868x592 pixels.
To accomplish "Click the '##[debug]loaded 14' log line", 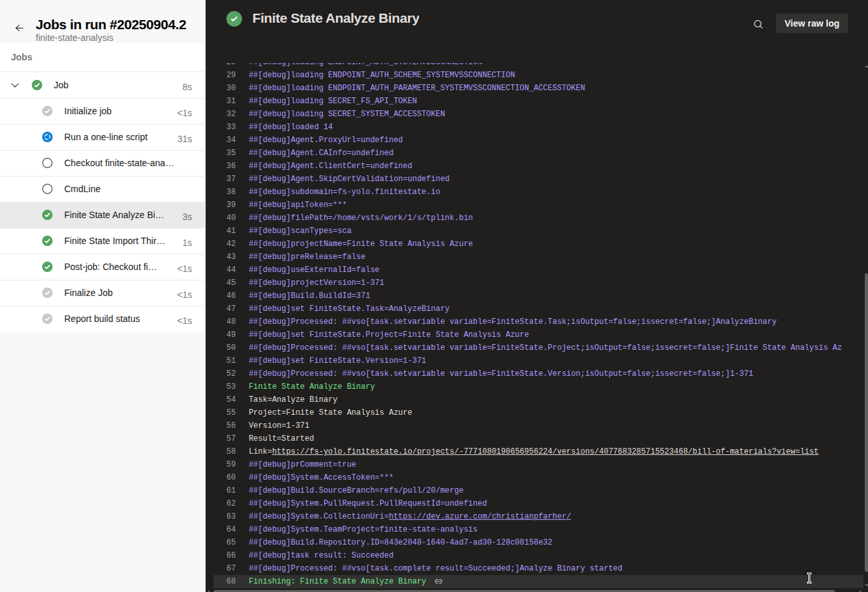I will (x=291, y=127).
